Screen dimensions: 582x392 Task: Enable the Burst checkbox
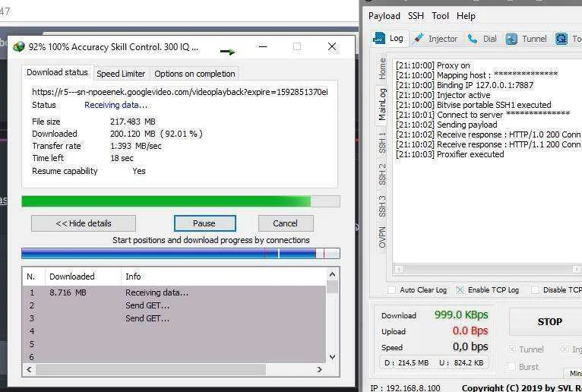tap(511, 367)
